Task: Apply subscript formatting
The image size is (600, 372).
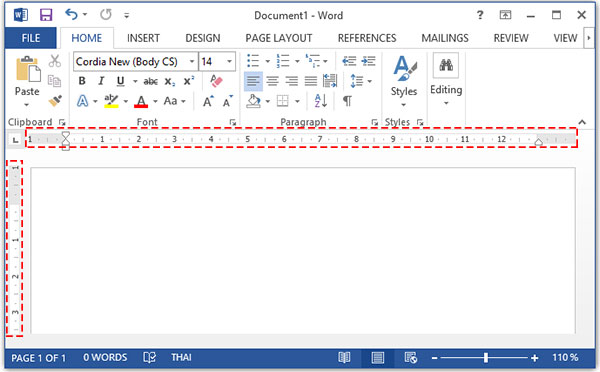Action: (170, 82)
